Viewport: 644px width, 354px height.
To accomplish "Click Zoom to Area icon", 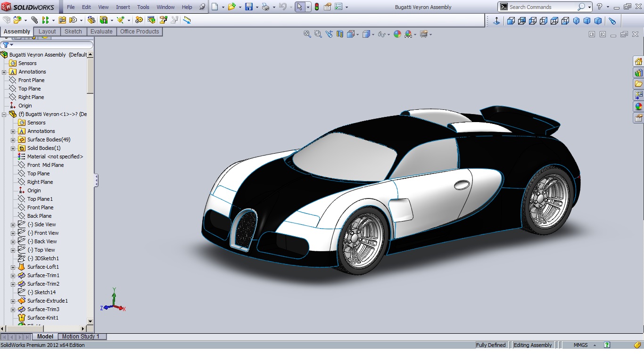I will pos(318,34).
